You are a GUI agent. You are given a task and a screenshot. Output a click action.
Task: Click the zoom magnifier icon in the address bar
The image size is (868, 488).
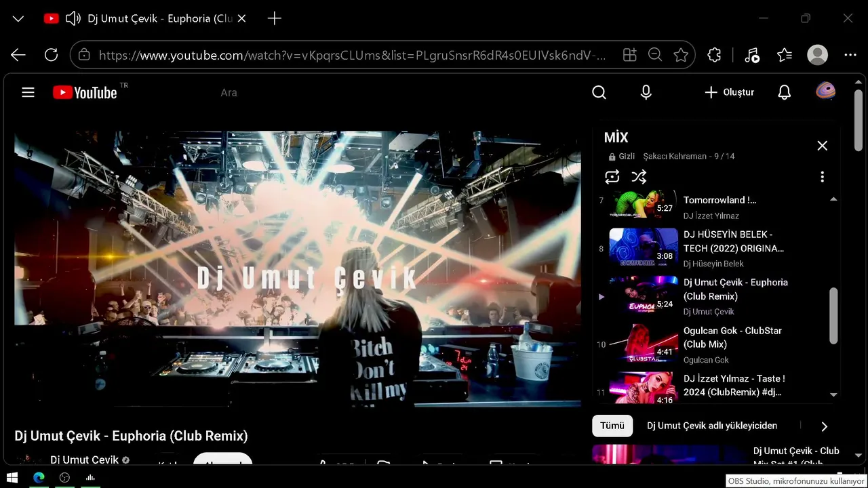coord(655,55)
